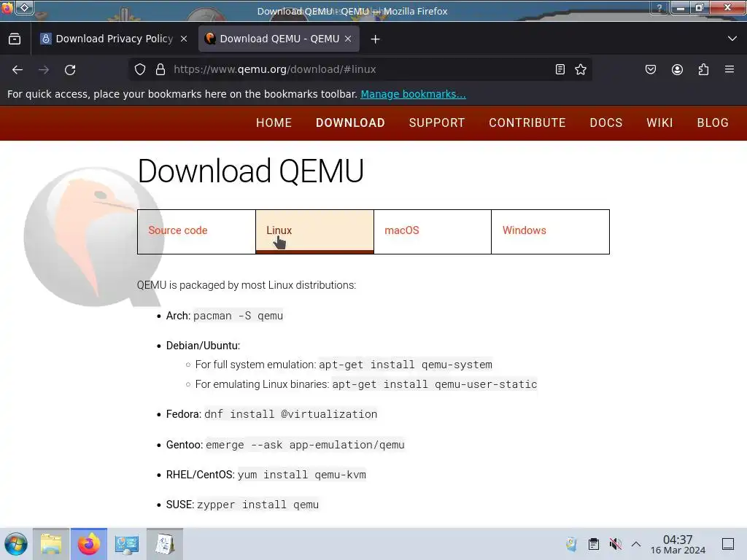Open Firefox View tab manager icon
This screenshot has width=747, height=560.
pos(15,39)
